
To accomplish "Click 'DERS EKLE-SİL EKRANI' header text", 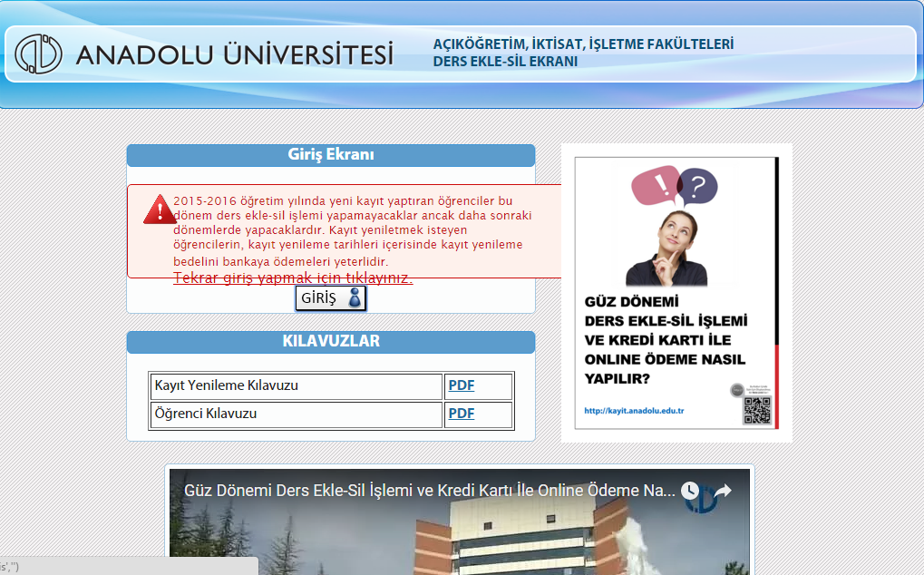I will click(505, 62).
